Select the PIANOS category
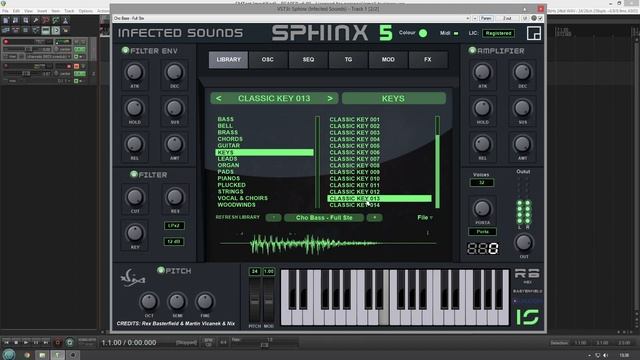This screenshot has height=360, width=640. tap(229, 178)
